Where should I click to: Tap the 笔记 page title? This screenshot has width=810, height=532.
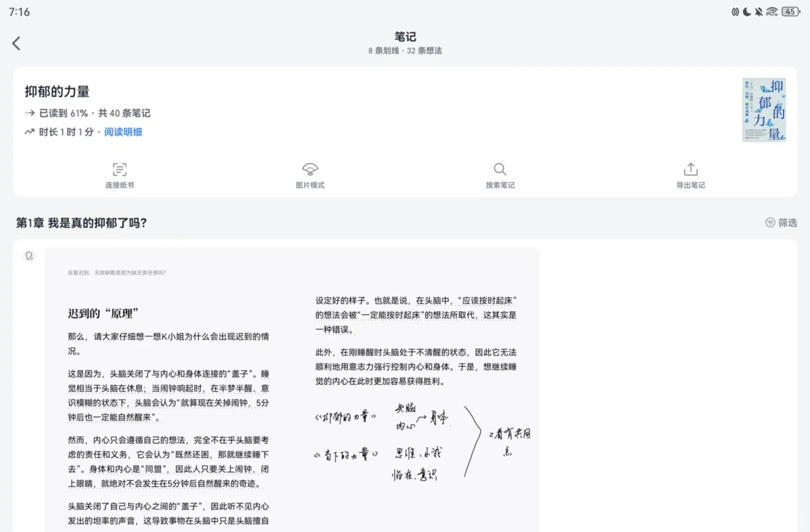pos(405,36)
